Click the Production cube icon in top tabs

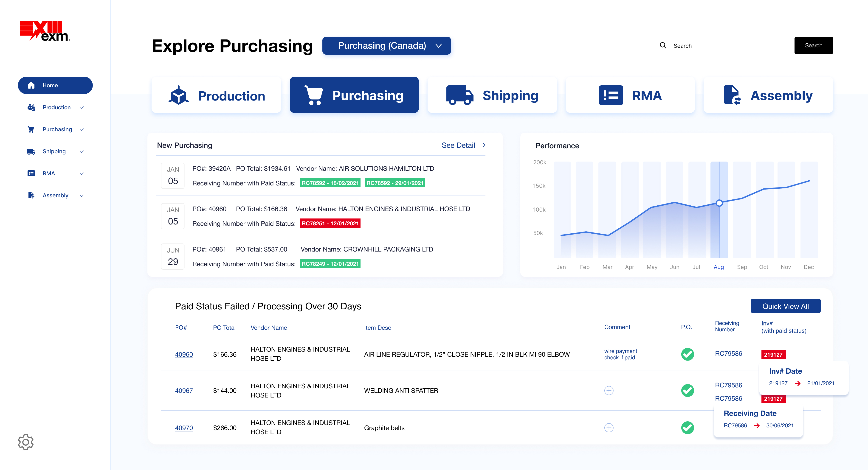[x=179, y=96]
